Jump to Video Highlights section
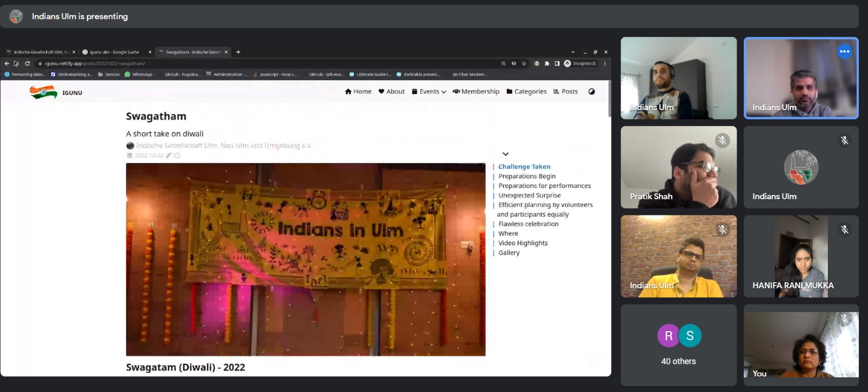This screenshot has width=868, height=392. (523, 243)
